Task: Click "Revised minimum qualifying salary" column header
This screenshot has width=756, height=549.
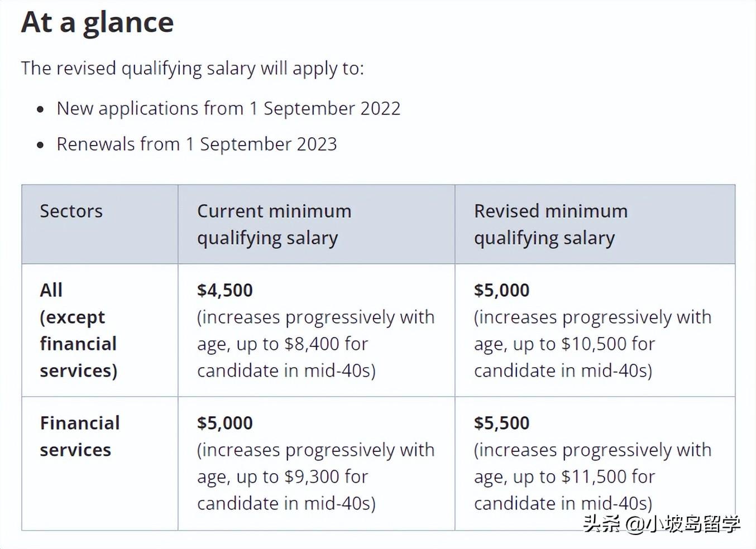Action: 551,225
